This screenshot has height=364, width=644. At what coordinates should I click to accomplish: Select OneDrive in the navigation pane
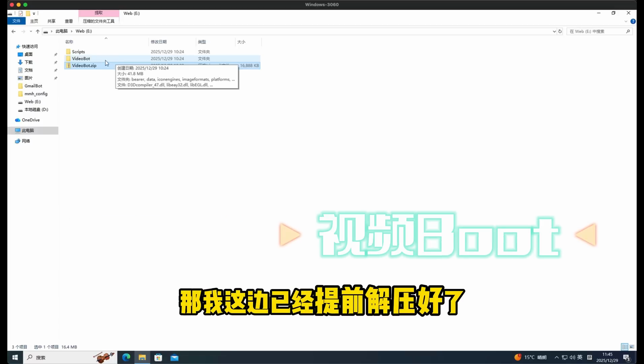click(x=30, y=120)
